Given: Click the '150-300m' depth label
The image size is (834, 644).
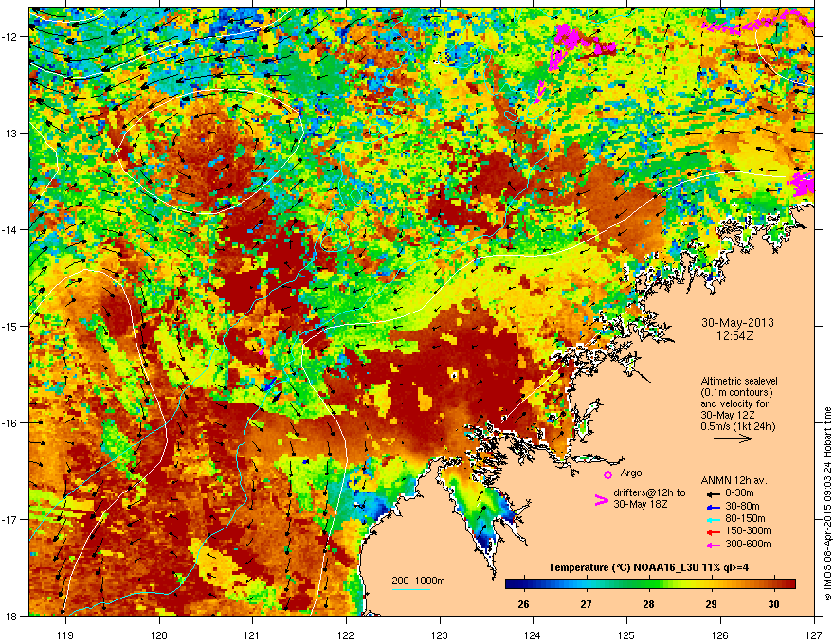Looking at the screenshot, I should click(x=748, y=530).
